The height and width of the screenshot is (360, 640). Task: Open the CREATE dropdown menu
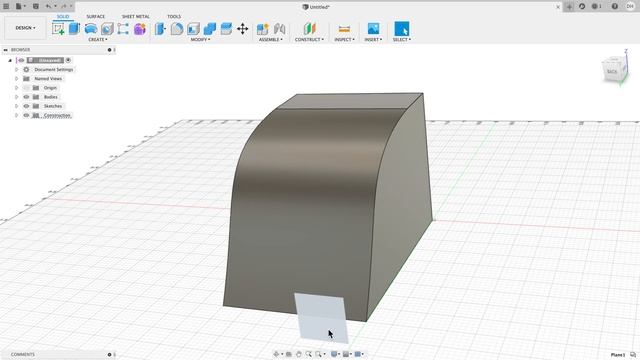click(98, 40)
